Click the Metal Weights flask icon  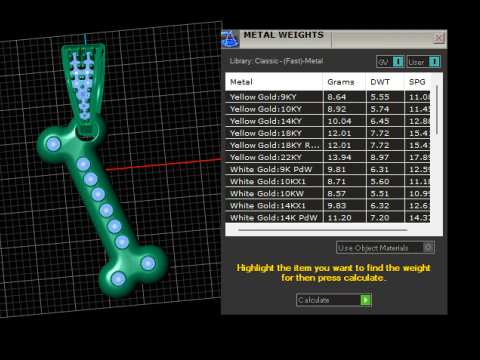pos(230,39)
